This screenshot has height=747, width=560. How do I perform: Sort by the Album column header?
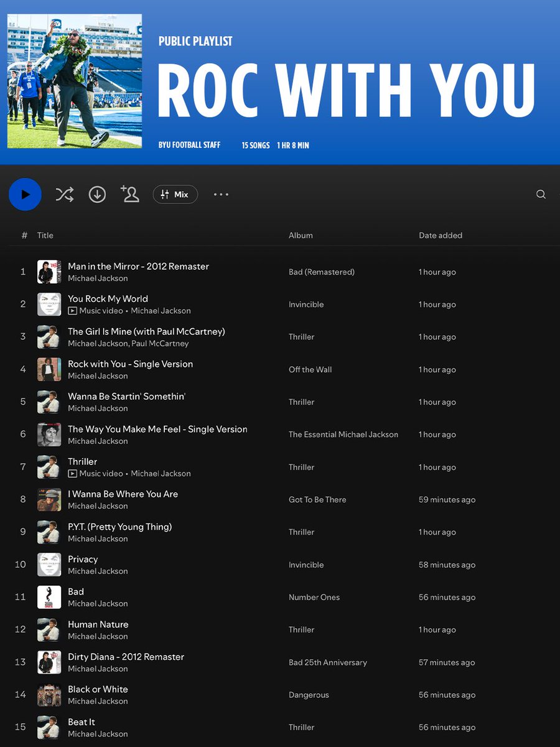(x=301, y=235)
